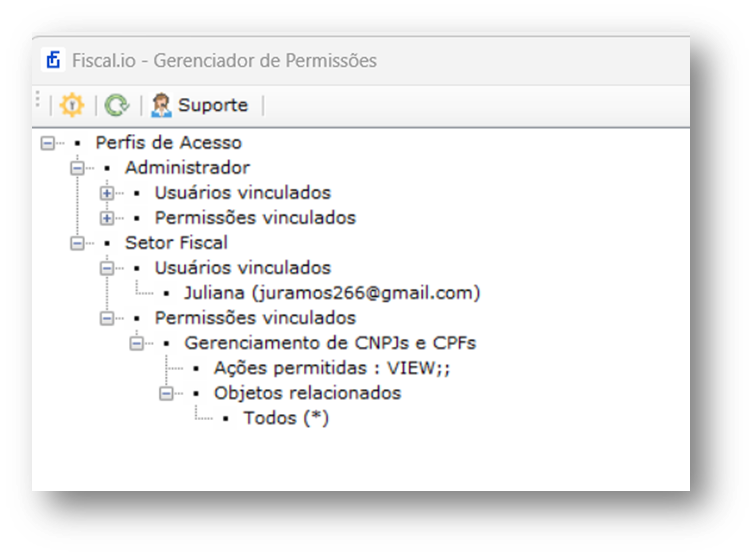
Task: Select the Setor Fiscal label
Action: 176,243
